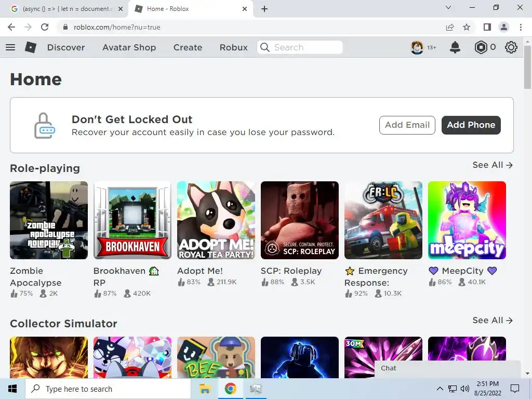Click the Add Phone button
This screenshot has width=532, height=399.
[x=471, y=125]
